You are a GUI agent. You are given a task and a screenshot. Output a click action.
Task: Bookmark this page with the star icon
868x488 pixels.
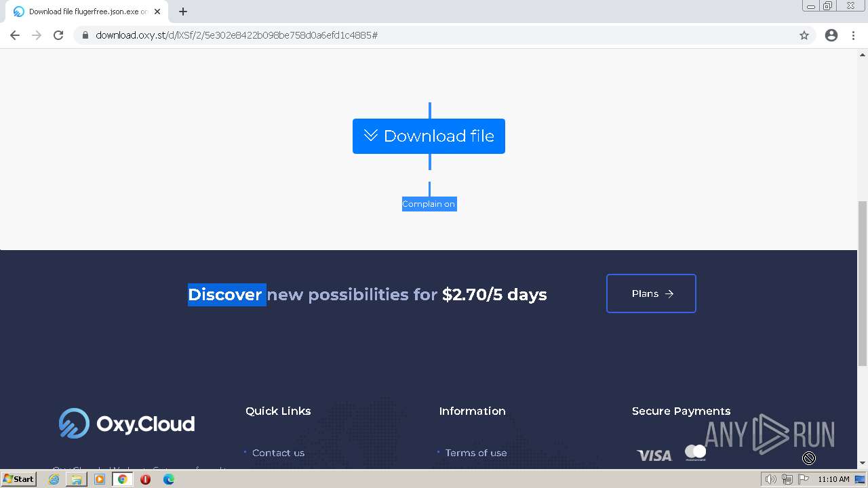[804, 35]
